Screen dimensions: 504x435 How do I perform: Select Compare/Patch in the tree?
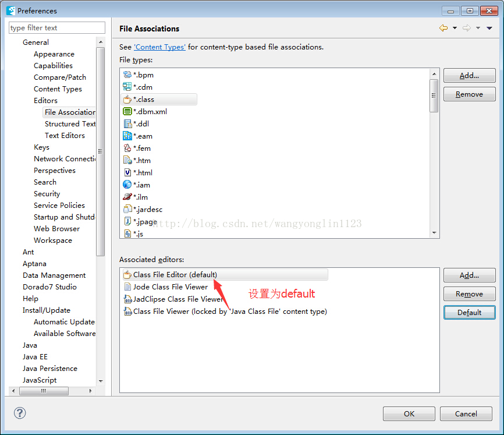click(x=60, y=77)
